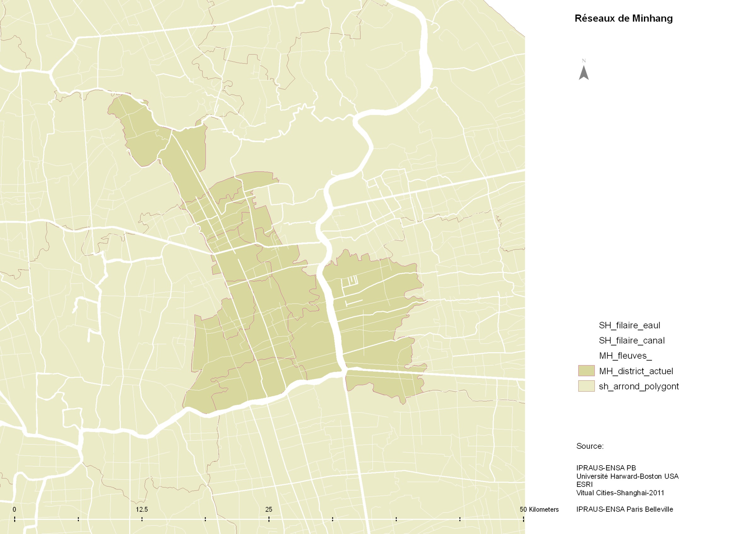Select the sh_arrond_polygont legend text

(639, 386)
